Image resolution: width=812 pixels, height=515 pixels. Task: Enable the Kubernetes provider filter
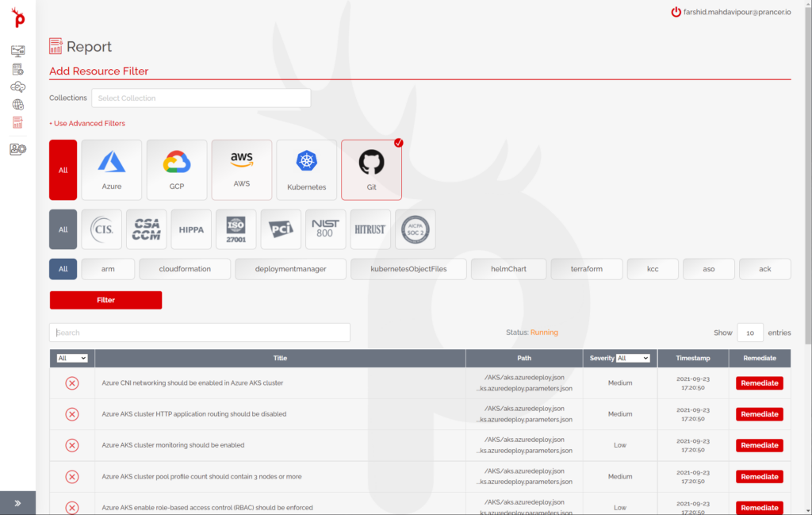(x=306, y=169)
